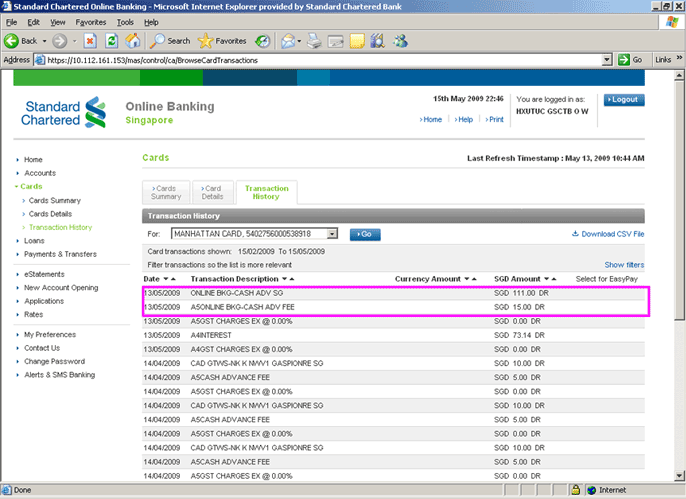Open the Tools menu
Viewport: 686px width, 499px height.
tap(125, 22)
